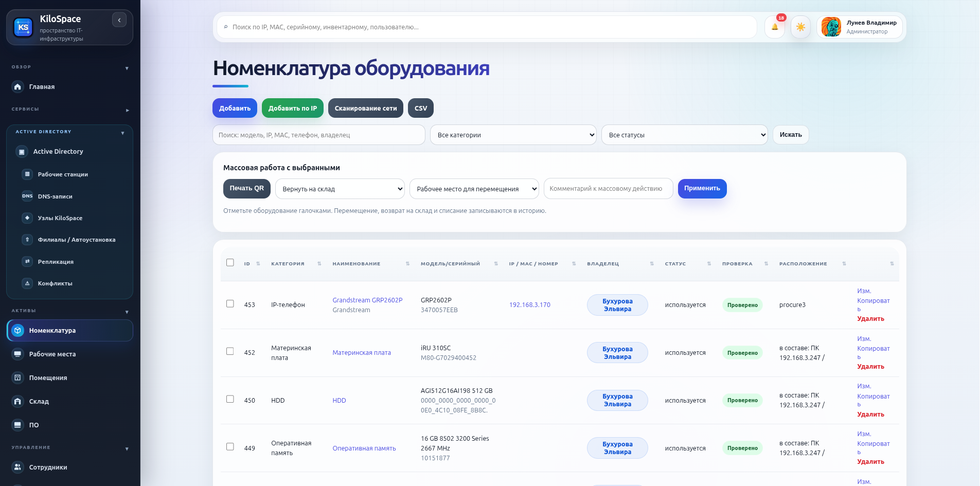Collapse the sidebar with the chevron button
The width and height of the screenshot is (980, 486).
[119, 20]
